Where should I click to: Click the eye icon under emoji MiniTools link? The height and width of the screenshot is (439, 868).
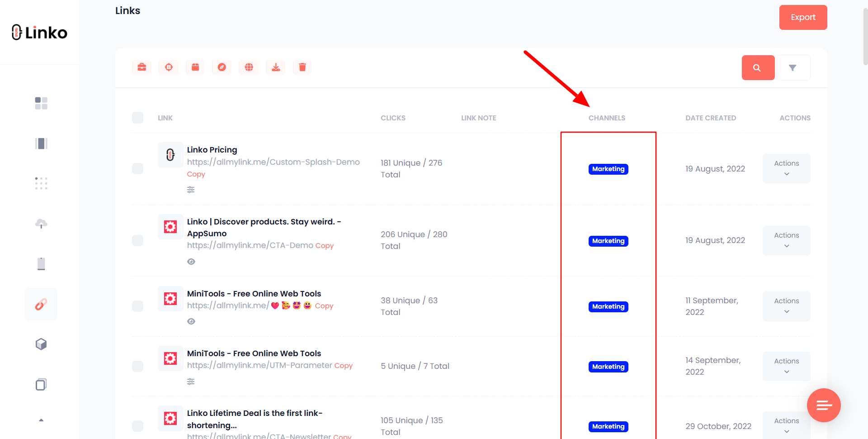point(191,321)
